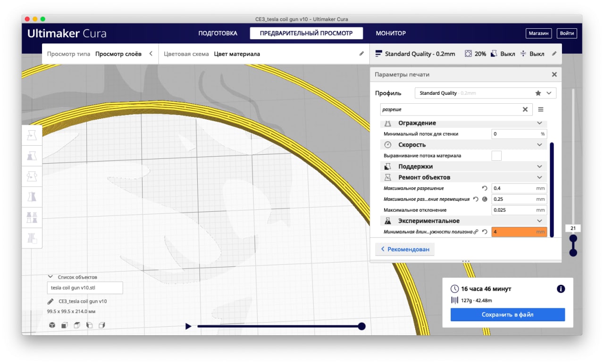The height and width of the screenshot is (364, 604).
Task: Switch to МОНИТОР stage
Action: 391,33
